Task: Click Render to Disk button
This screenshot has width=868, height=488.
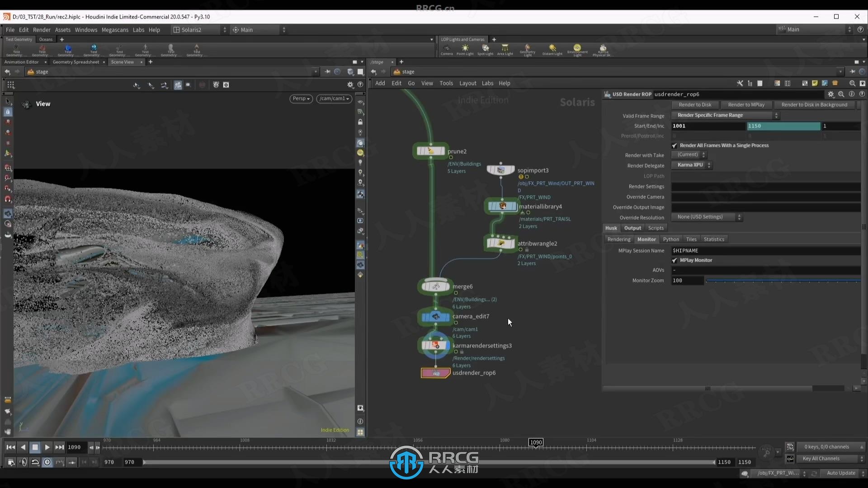Action: click(x=695, y=105)
